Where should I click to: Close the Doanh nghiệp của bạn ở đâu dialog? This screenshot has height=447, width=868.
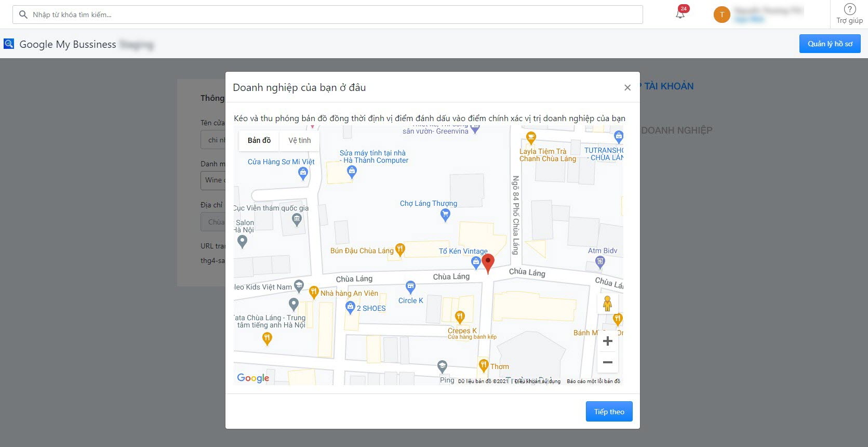[x=627, y=87]
